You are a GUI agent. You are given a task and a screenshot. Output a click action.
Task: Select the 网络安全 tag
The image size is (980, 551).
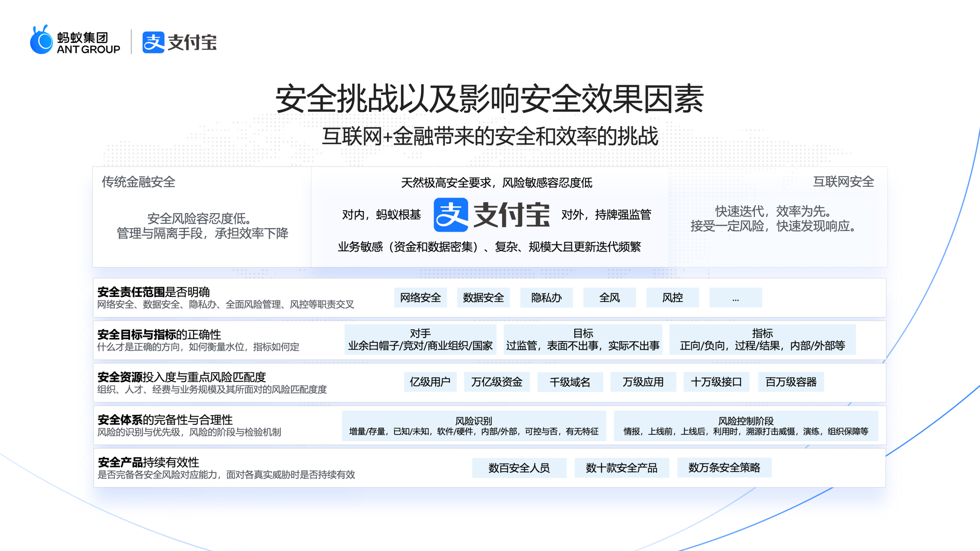tap(420, 298)
